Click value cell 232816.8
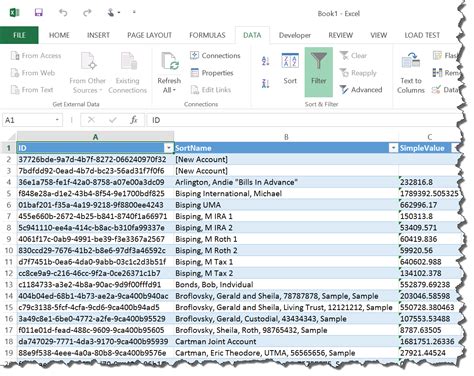This screenshot has height=376, width=474. [430, 182]
